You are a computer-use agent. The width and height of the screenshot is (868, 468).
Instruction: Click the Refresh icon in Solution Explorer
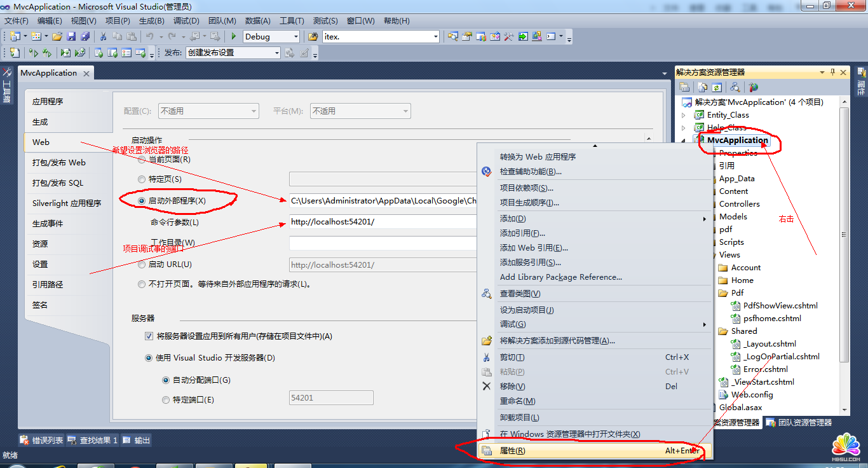[x=716, y=86]
